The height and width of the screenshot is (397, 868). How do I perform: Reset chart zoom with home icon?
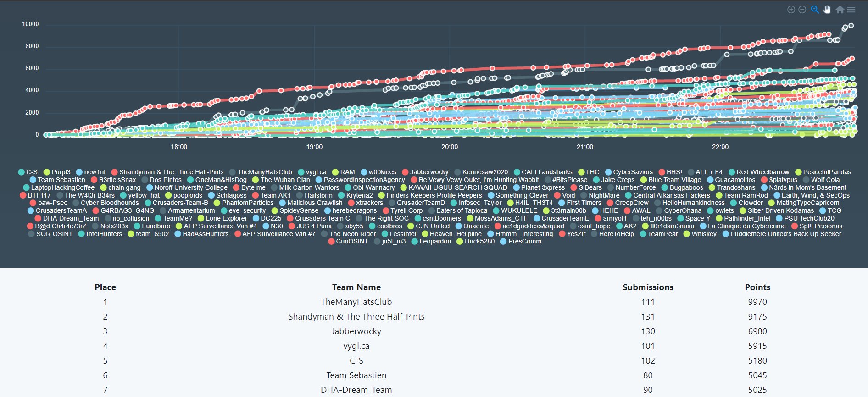(840, 10)
